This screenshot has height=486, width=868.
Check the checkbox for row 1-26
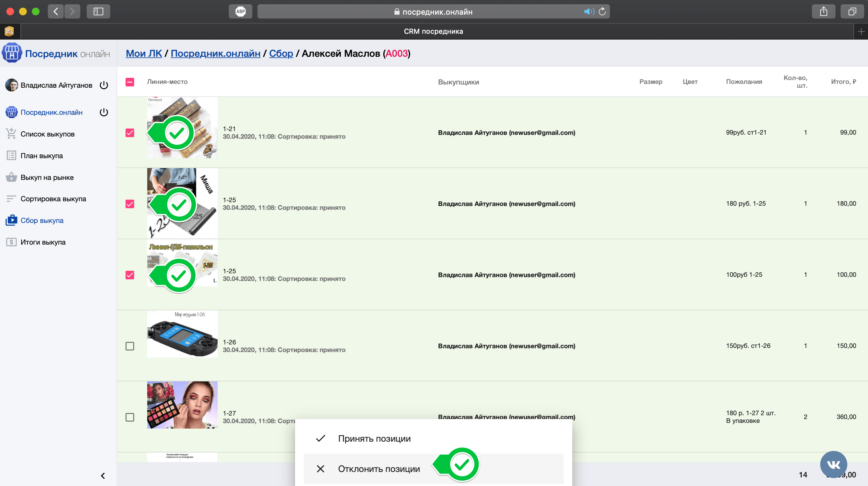(130, 346)
